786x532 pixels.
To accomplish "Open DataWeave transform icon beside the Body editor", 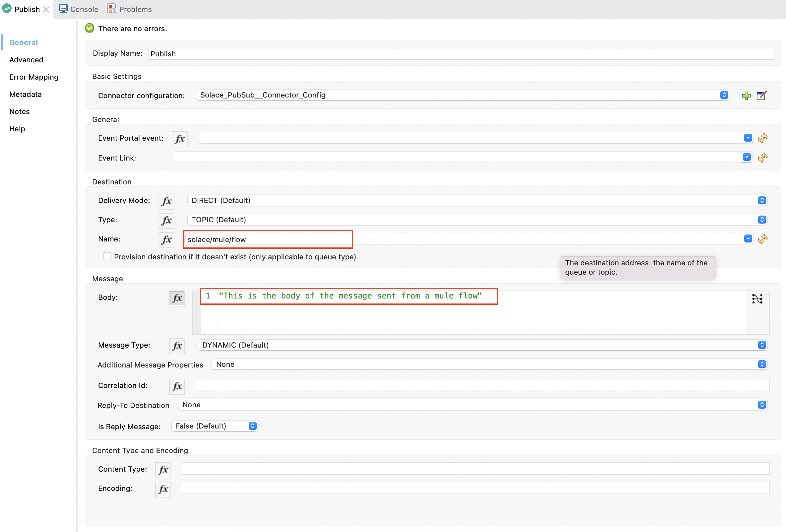I will (757, 299).
